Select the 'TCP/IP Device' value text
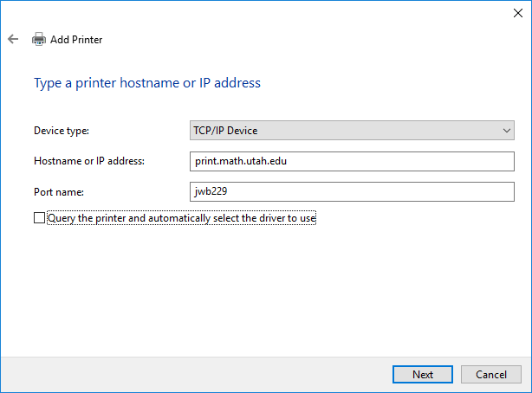Screen dimensions: 532x393 pos(225,131)
